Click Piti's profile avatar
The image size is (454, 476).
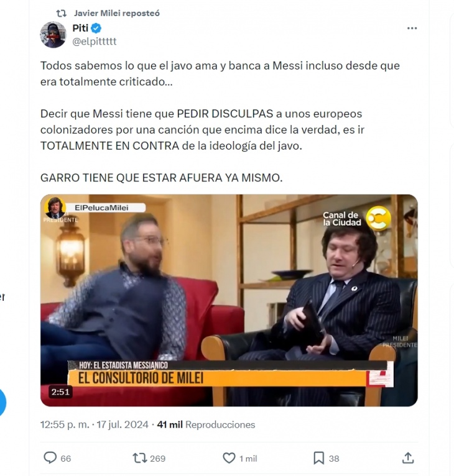pos(53,35)
